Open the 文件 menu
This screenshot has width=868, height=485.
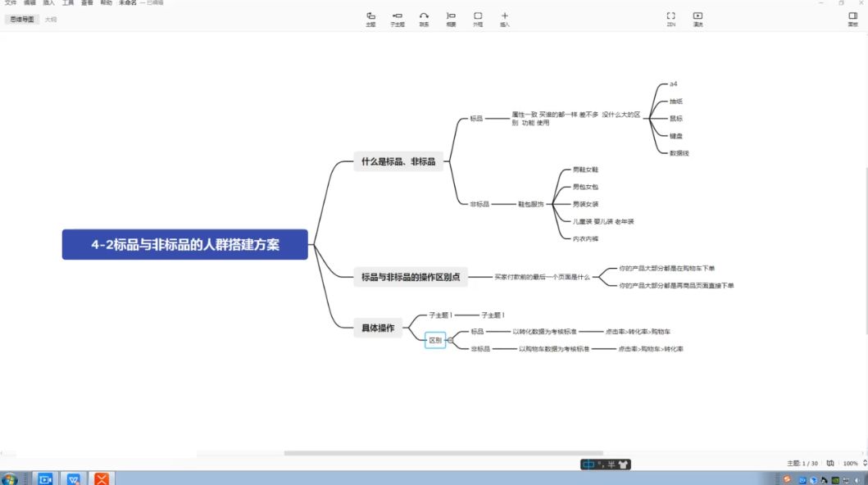(x=11, y=3)
